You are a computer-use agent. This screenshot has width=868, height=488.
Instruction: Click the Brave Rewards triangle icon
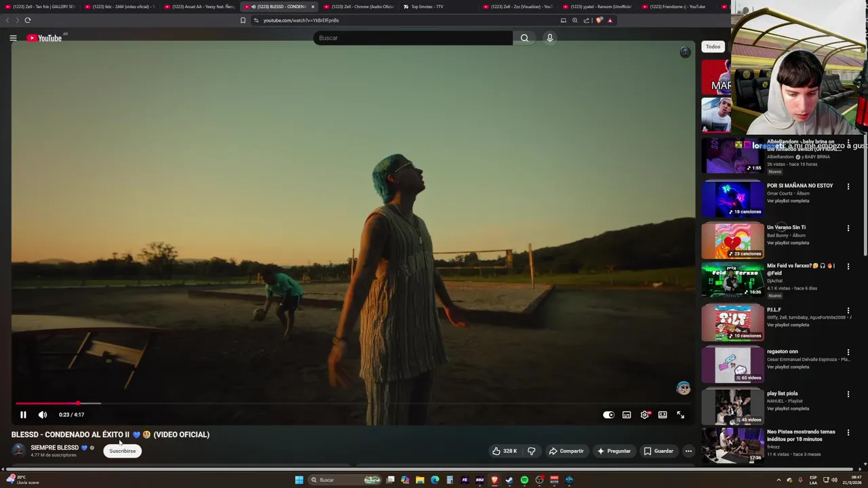610,20
